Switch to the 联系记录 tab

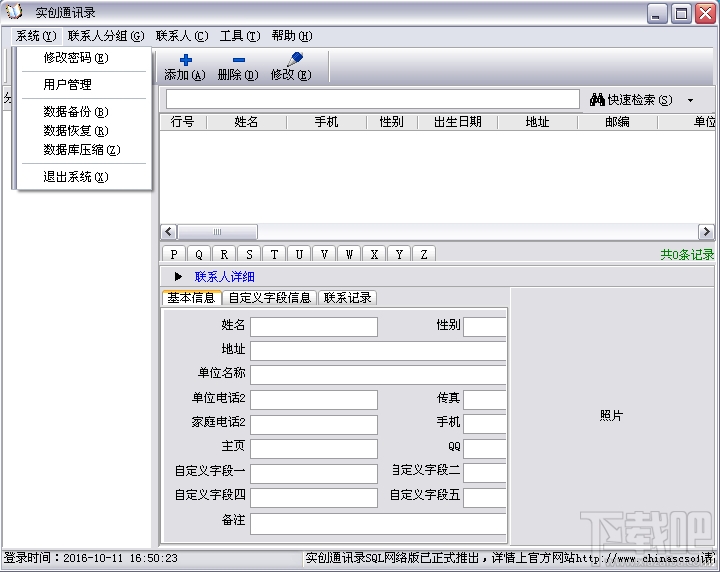[x=348, y=298]
